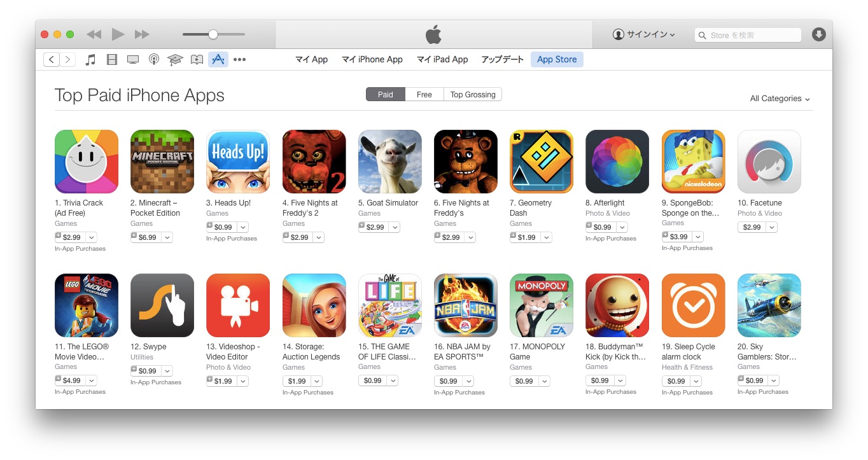Open the TV Shows library icon
The image size is (868, 460).
click(133, 60)
